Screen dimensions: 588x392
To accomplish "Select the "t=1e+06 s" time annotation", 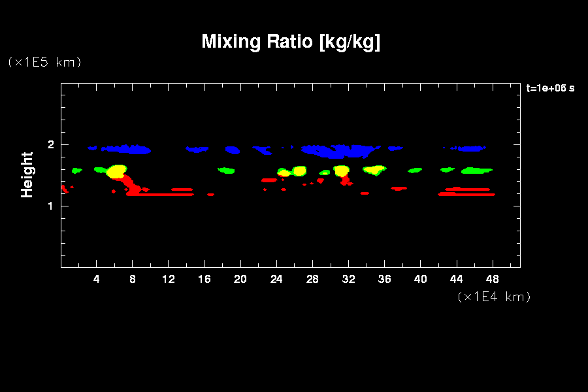I will pos(550,88).
